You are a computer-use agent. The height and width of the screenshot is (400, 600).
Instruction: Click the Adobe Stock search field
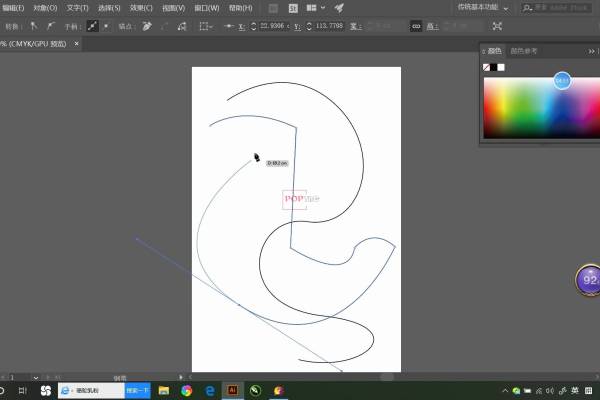[x=556, y=8]
